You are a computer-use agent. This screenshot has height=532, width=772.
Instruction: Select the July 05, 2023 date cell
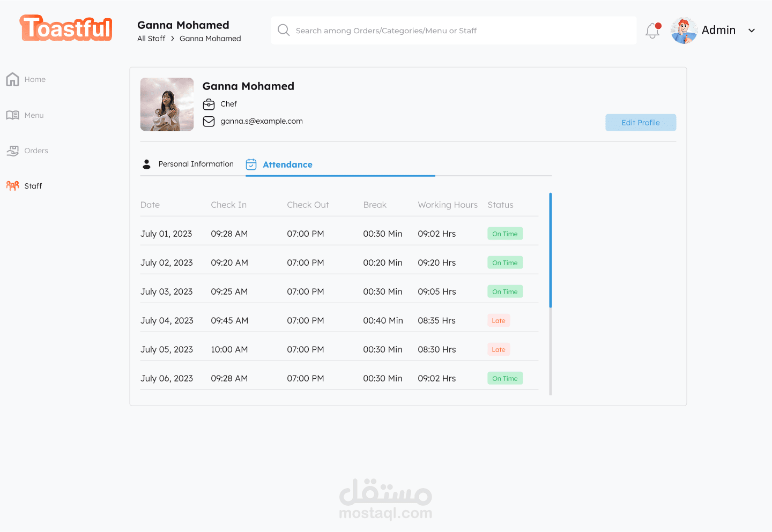tap(167, 349)
